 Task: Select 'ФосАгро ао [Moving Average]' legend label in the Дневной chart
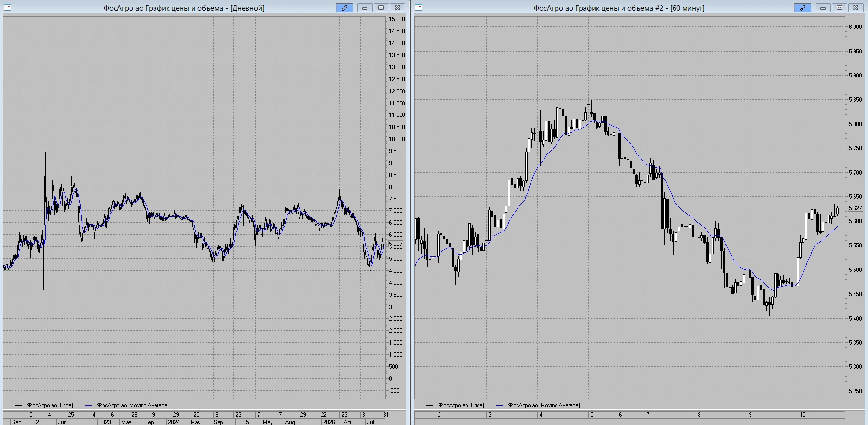pos(133,405)
